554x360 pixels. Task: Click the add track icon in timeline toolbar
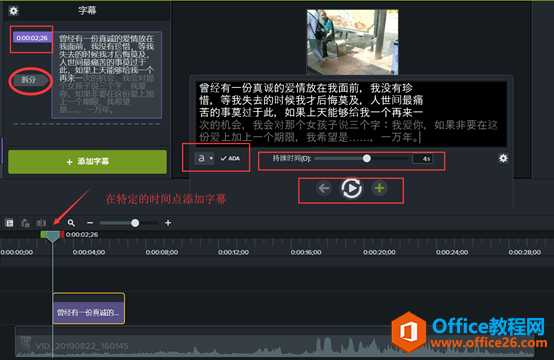[10, 223]
